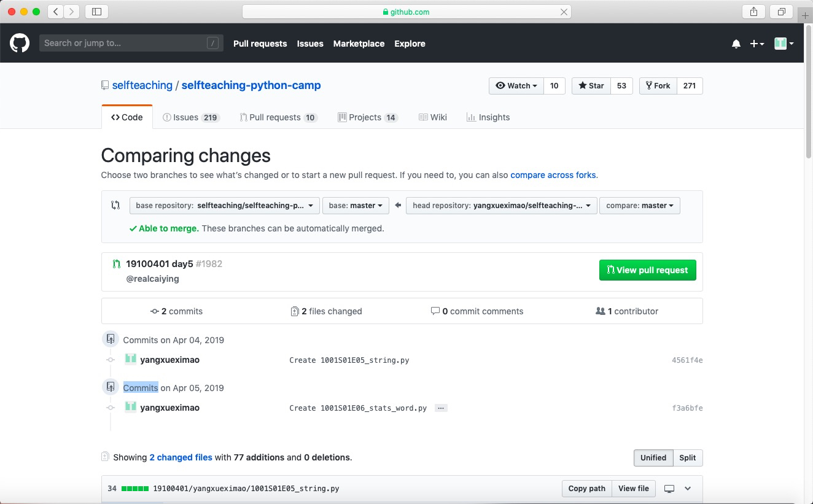
Task: Click the View file button
Action: pos(634,489)
